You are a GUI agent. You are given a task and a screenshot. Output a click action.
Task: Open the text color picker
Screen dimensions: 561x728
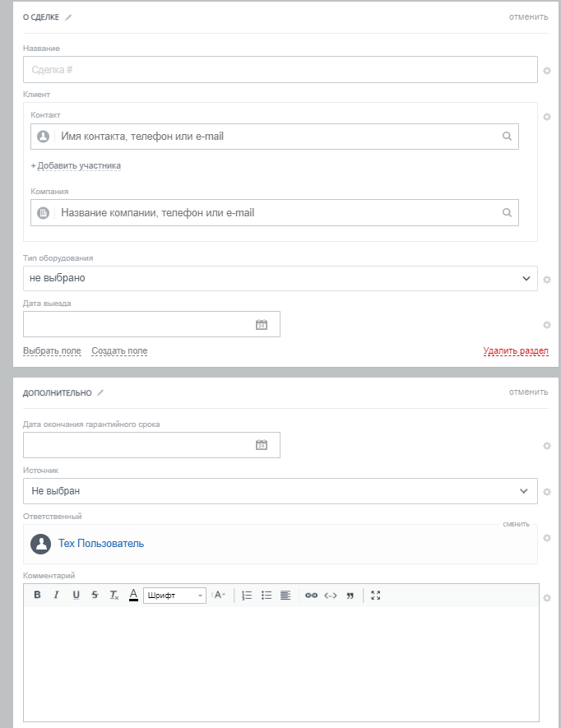coord(133,596)
